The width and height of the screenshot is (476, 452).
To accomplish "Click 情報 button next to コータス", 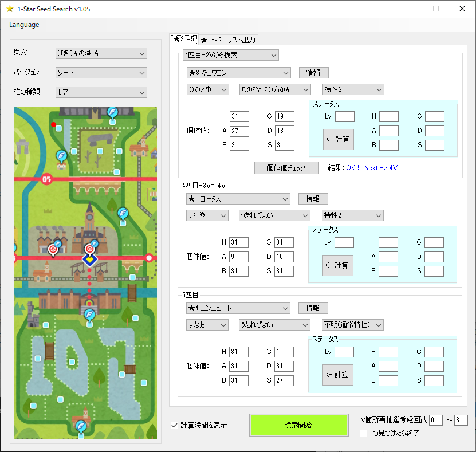I will [x=313, y=199].
